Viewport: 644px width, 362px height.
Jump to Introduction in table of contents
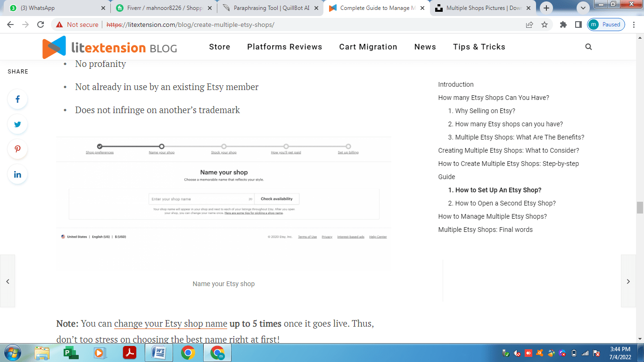point(456,84)
